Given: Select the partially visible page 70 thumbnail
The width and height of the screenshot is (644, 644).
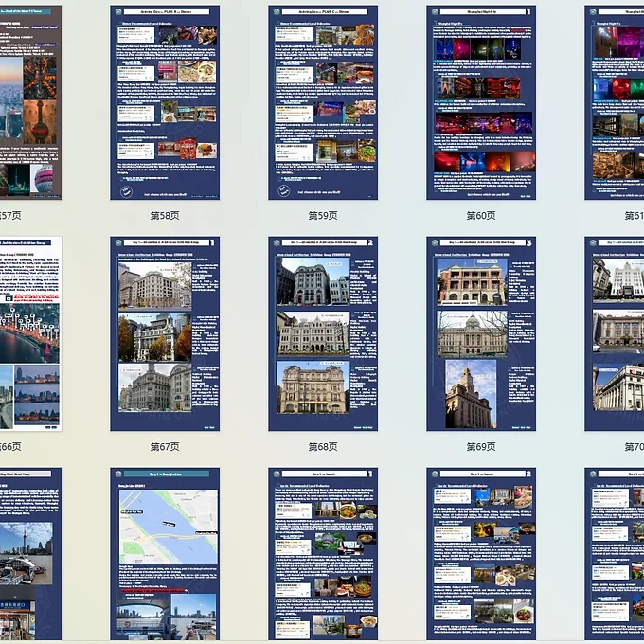Looking at the screenshot, I should [615, 333].
